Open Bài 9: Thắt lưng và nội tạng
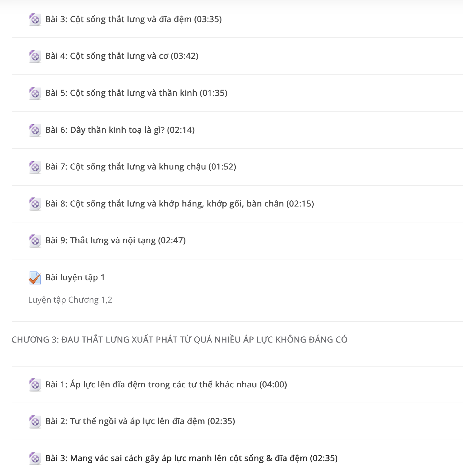 coord(115,241)
